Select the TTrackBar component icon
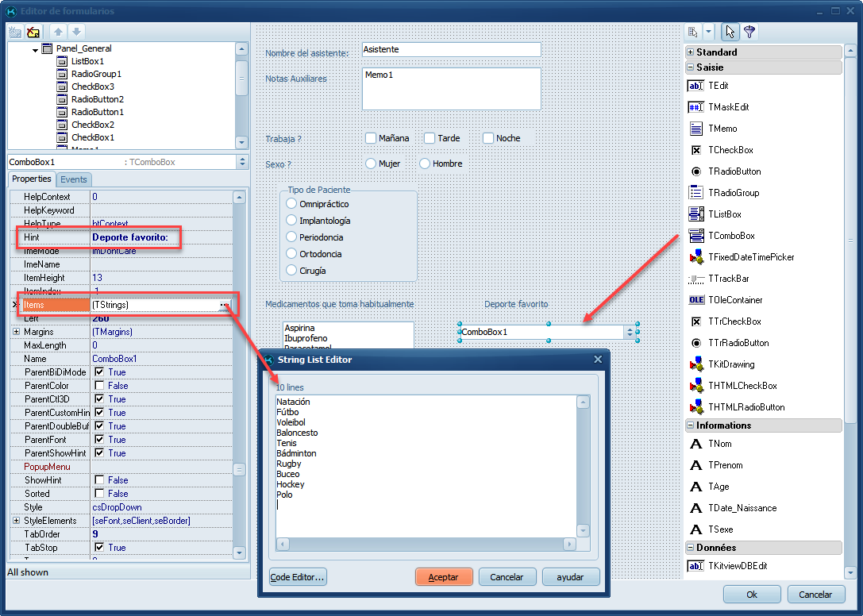 (x=696, y=279)
